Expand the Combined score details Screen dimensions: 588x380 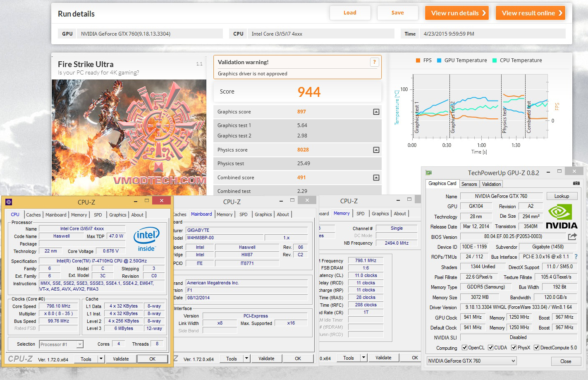pyautogui.click(x=376, y=178)
